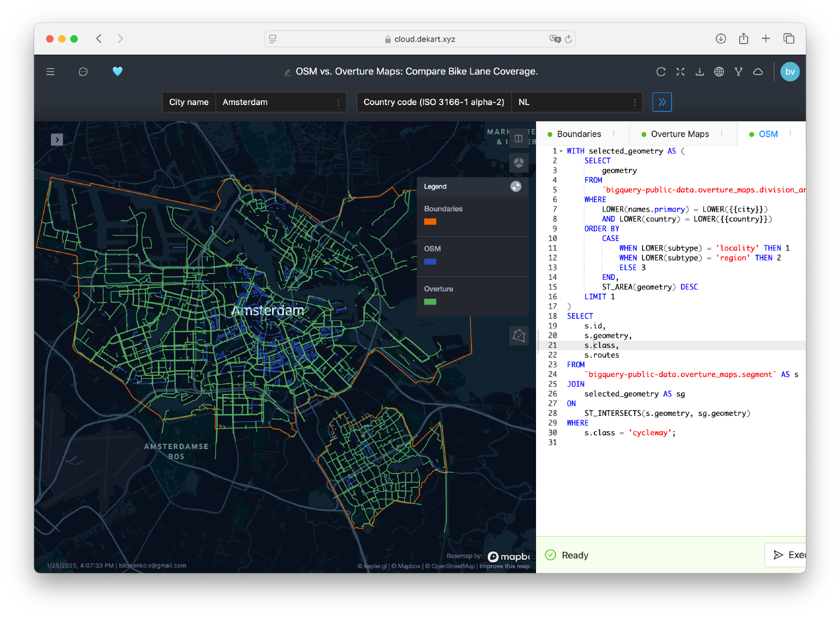This screenshot has height=618, width=840.
Task: Expand the kepler side panel arrow
Action: pyautogui.click(x=57, y=140)
